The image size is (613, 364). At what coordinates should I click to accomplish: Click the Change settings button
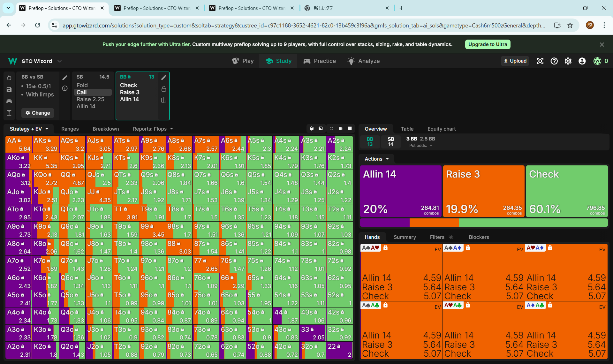38,113
